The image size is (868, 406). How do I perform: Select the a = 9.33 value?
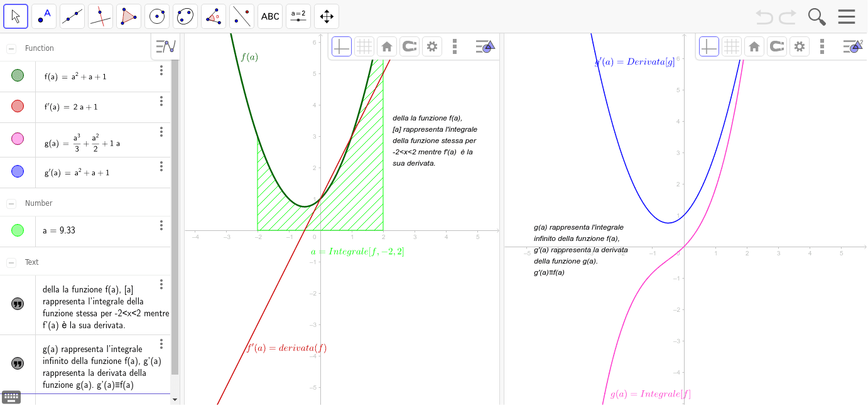[59, 230]
